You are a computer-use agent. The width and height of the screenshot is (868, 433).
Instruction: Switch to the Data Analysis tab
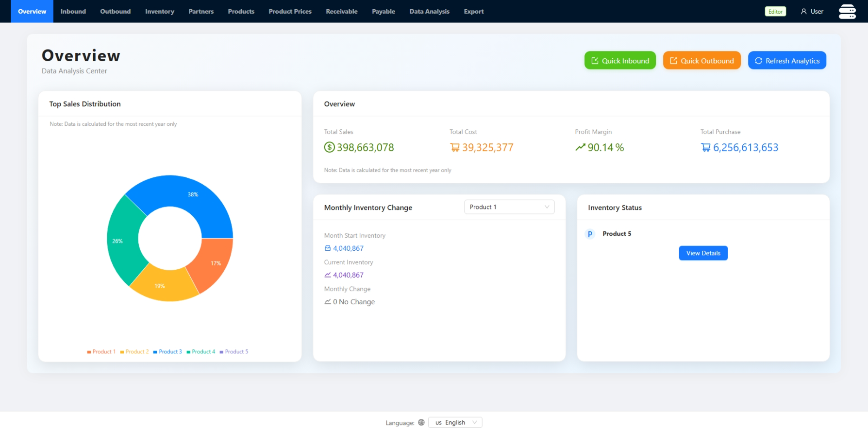point(430,12)
